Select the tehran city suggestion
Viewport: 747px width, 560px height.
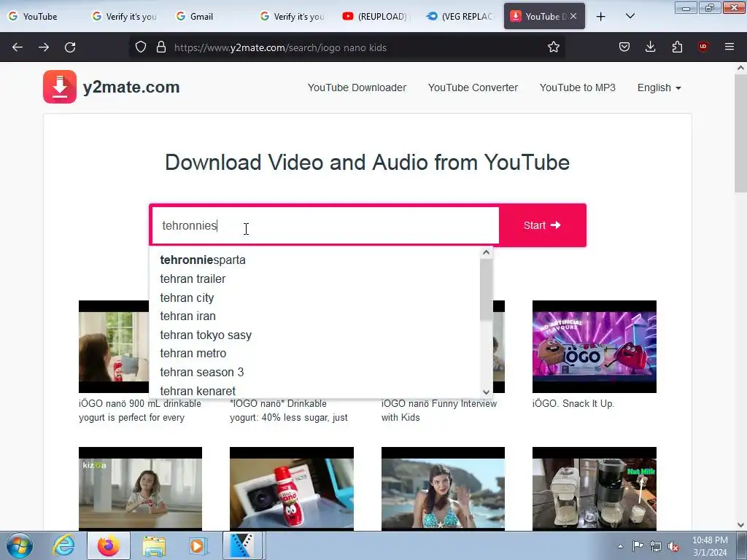pos(314,297)
